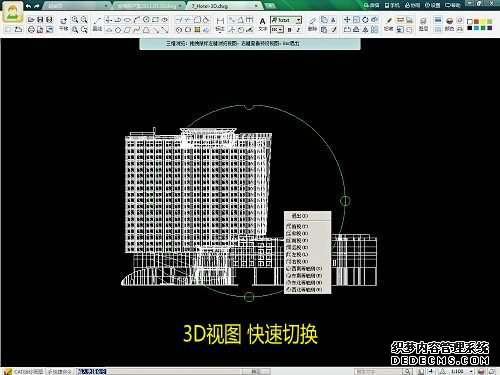Open the scale 1:100 dropdown
Screen dimensions: 500x375
(x=471, y=371)
